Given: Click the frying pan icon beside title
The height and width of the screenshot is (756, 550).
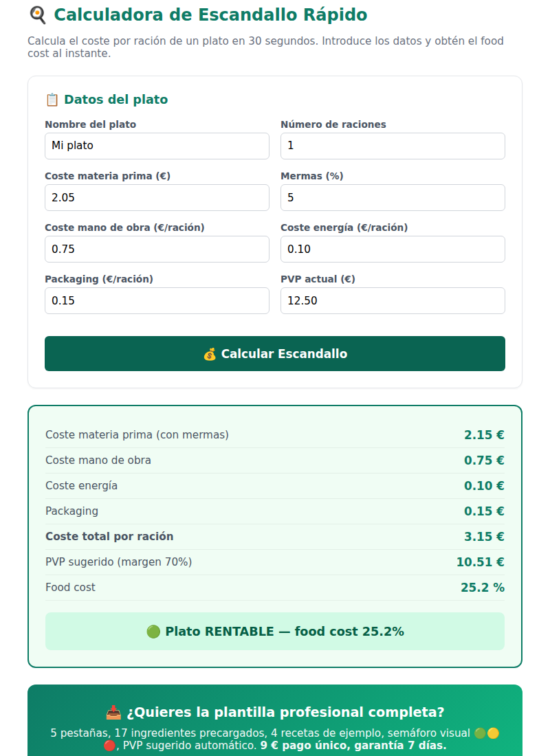Looking at the screenshot, I should pyautogui.click(x=38, y=15).
